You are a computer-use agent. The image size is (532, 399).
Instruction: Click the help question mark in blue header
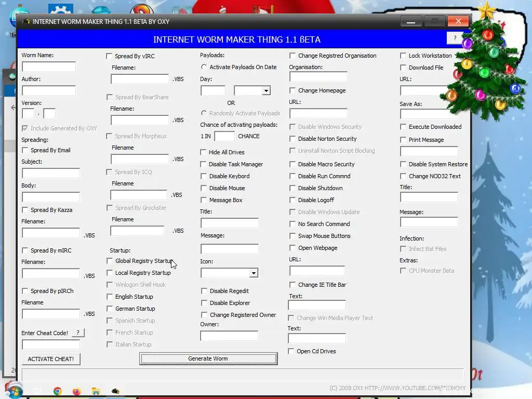(x=455, y=38)
